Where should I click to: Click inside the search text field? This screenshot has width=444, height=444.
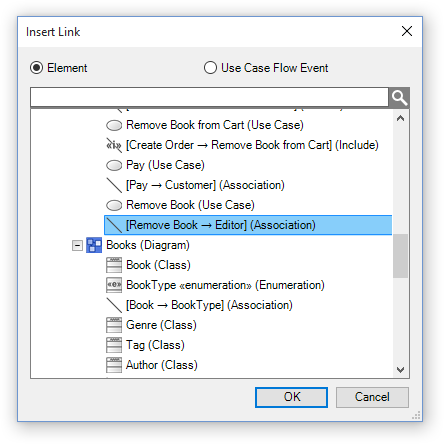coord(209,97)
